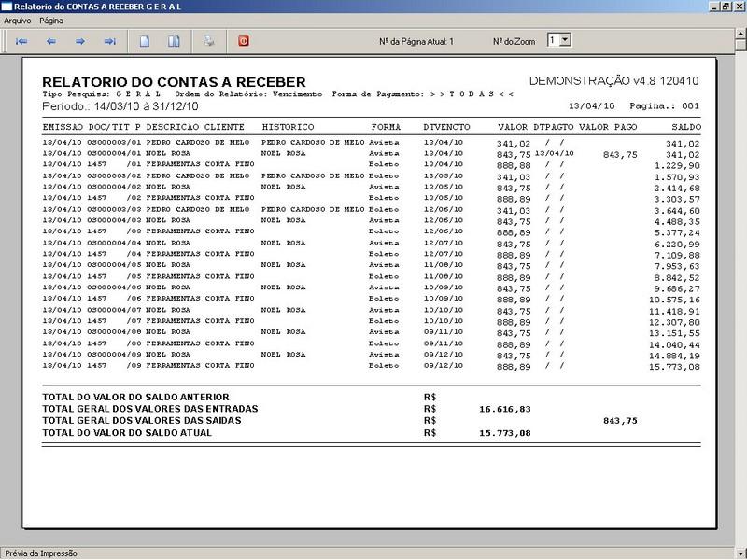Click the red exit preview icon

(x=244, y=41)
